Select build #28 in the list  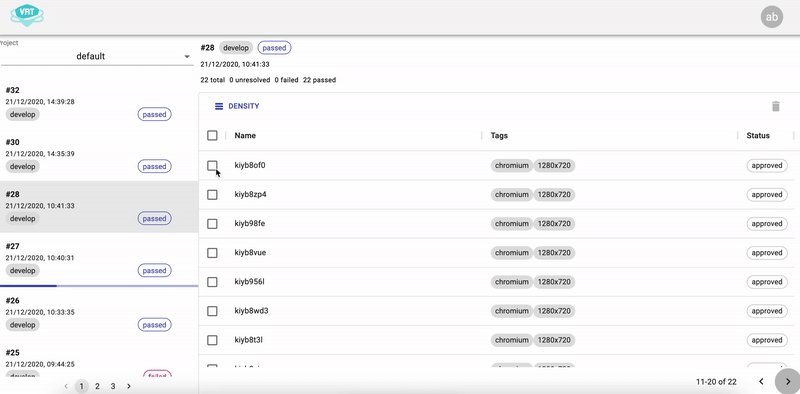click(x=99, y=207)
